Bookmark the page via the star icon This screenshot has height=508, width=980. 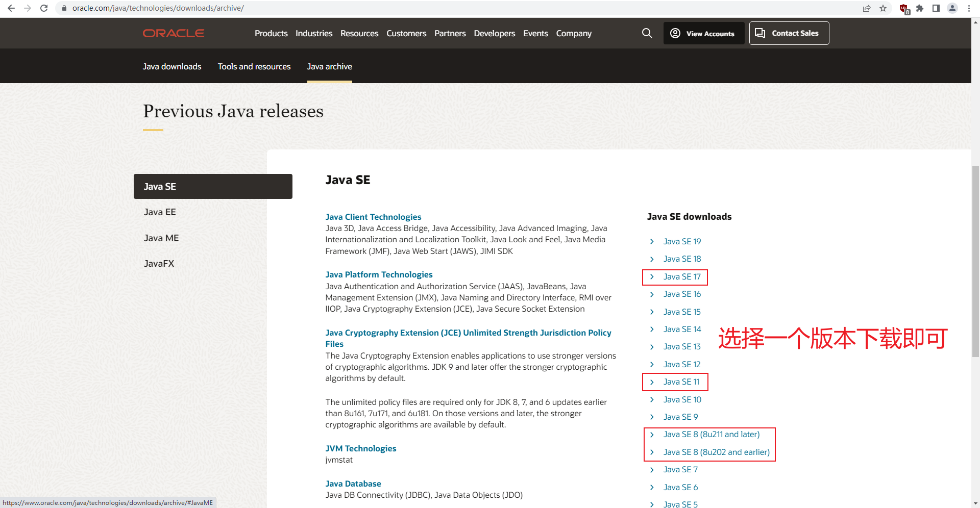(x=884, y=8)
